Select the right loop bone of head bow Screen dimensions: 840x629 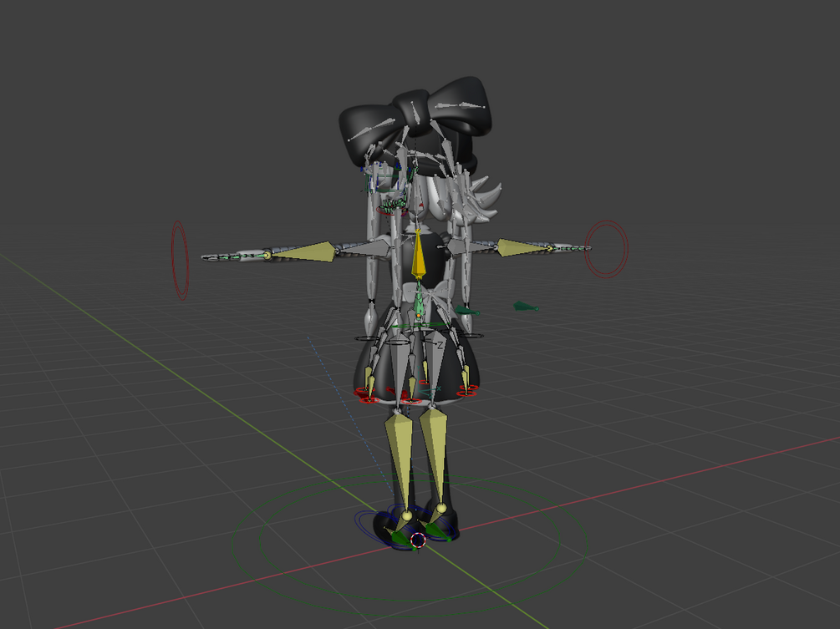pos(460,105)
